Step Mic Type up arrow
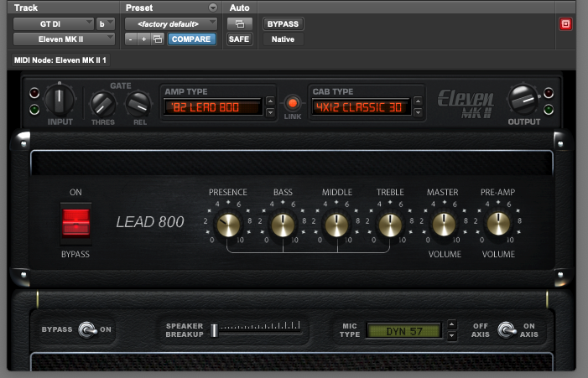 point(452,324)
